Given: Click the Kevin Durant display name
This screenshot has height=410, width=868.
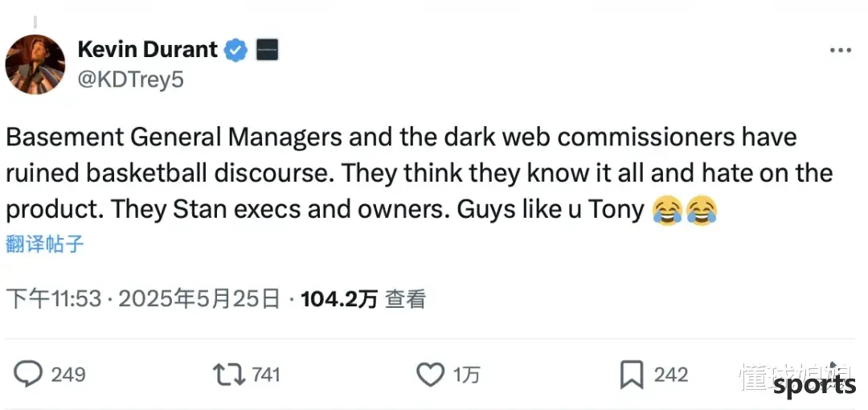Looking at the screenshot, I should tap(148, 50).
